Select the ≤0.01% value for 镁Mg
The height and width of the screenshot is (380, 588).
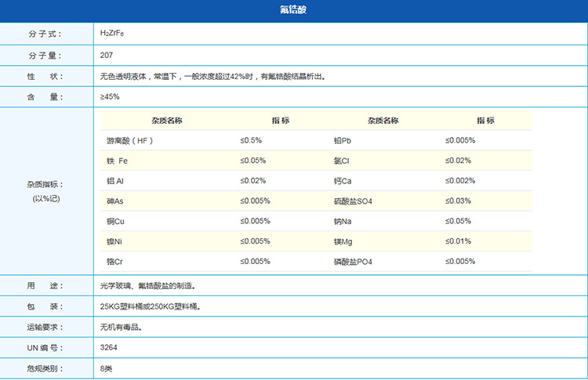pyautogui.click(x=459, y=242)
